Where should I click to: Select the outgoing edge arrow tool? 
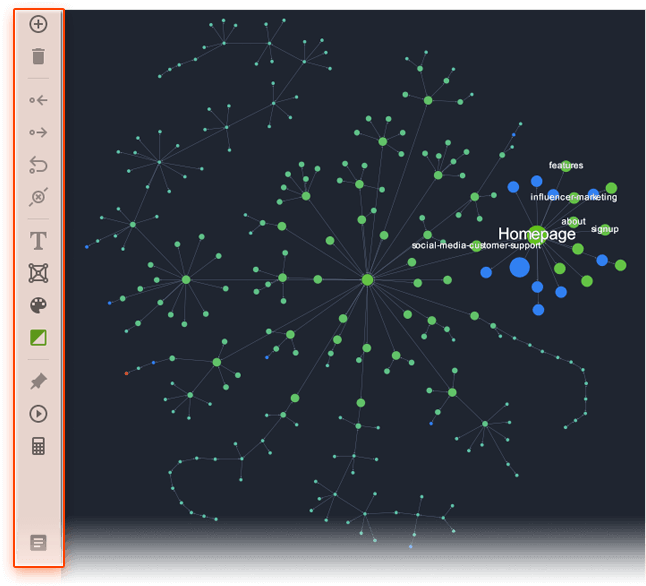[x=39, y=132]
